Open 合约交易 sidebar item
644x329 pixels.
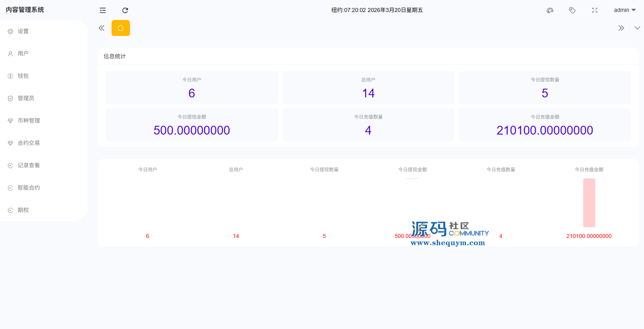tap(28, 143)
